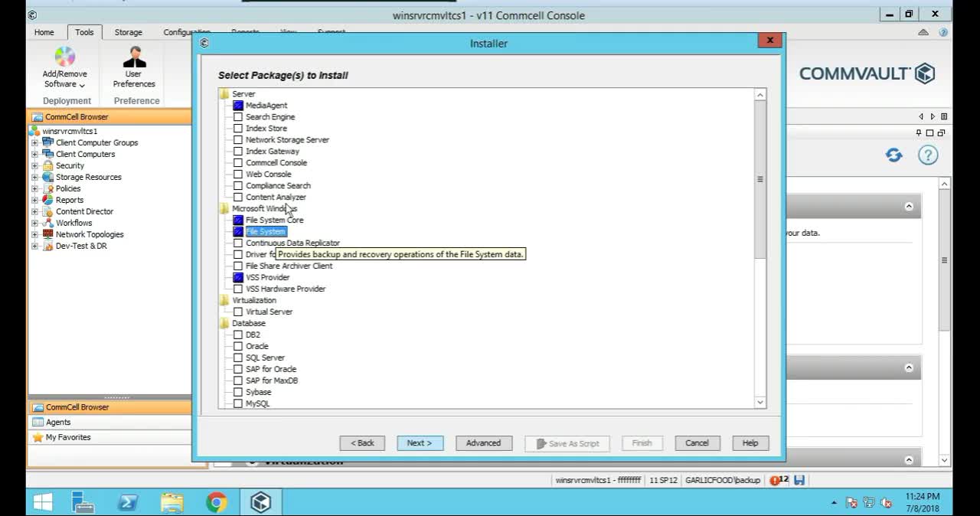The image size is (980, 516).
Task: Check the Virtual Server package
Action: click(x=238, y=312)
